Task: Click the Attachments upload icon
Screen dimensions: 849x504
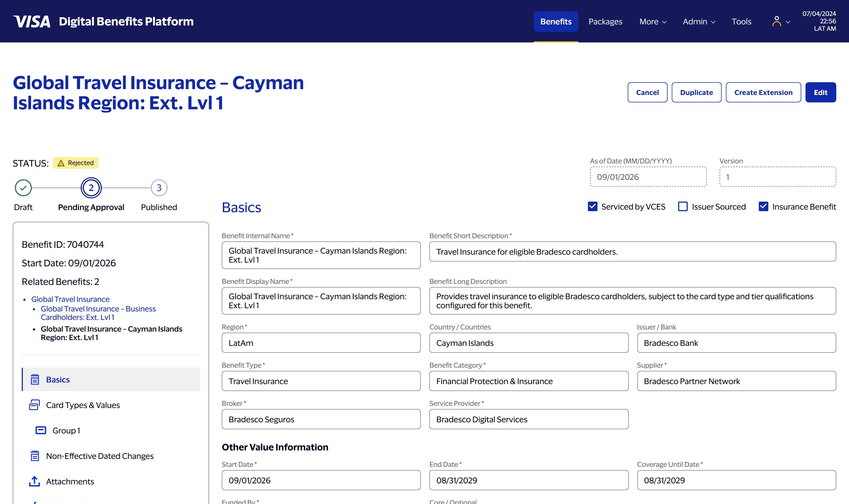Action: pos(35,481)
